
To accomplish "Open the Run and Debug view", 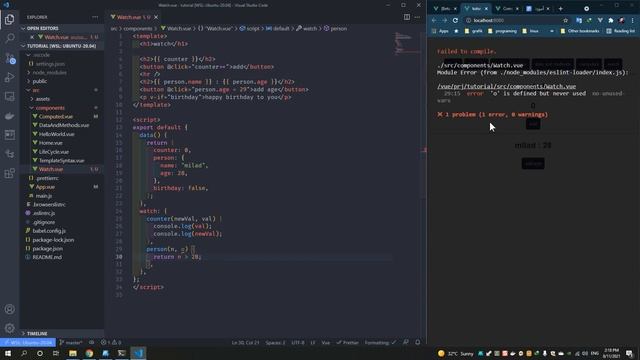I will pyautogui.click(x=9, y=77).
